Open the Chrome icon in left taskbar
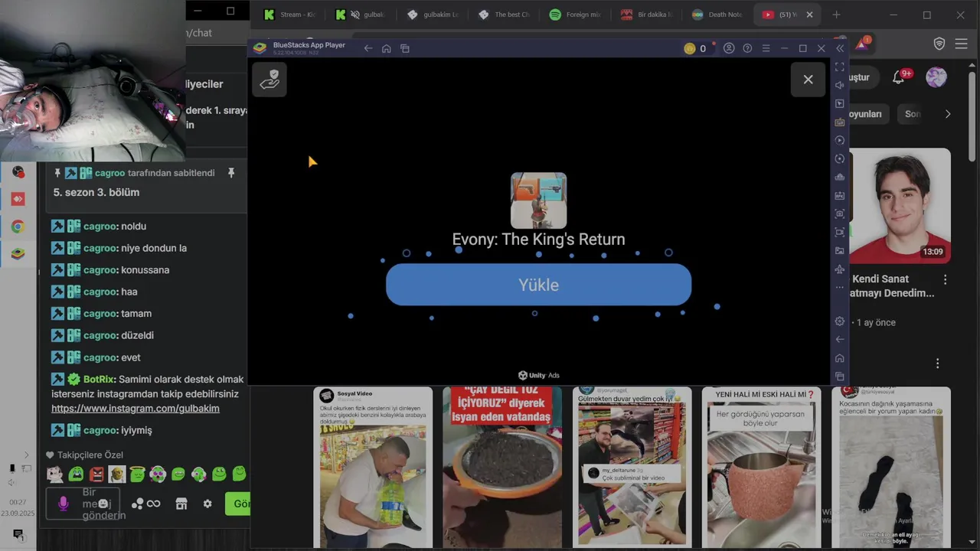Image resolution: width=980 pixels, height=551 pixels. 18,227
